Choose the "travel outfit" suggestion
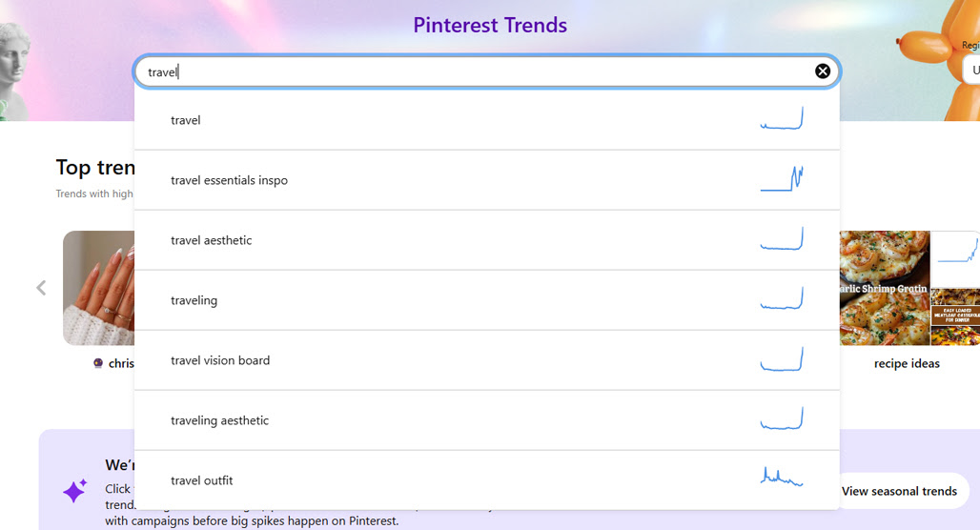Screen dimensions: 980x530 click(487, 480)
